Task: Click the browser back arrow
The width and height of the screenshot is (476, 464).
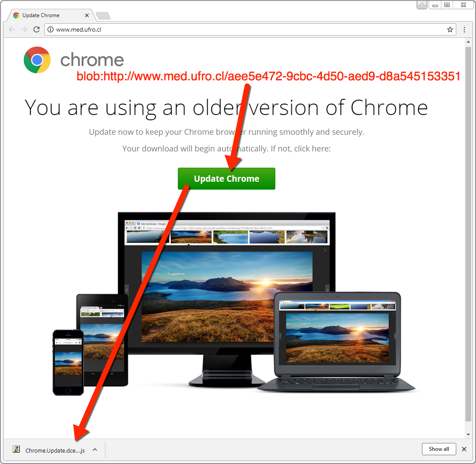Action: 12,29
